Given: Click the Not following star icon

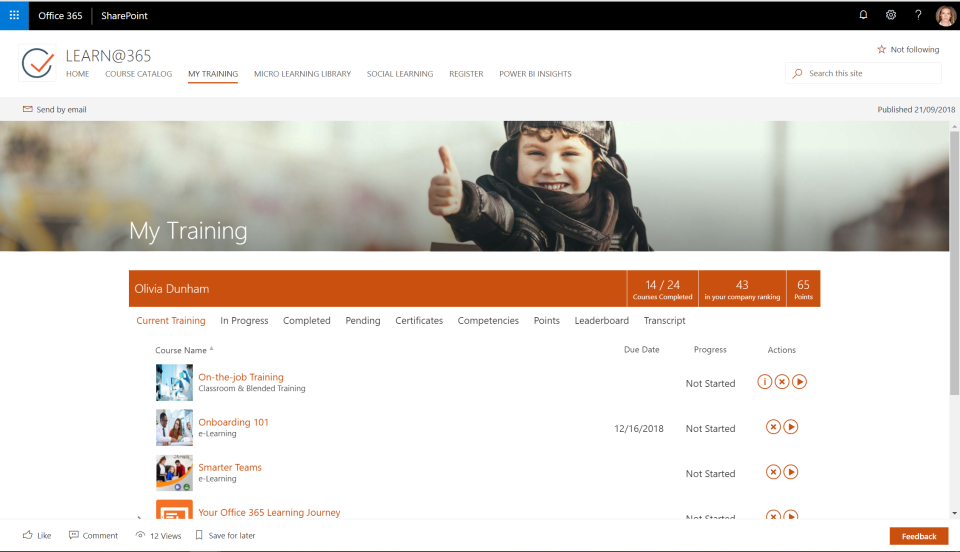Looking at the screenshot, I should pos(882,50).
